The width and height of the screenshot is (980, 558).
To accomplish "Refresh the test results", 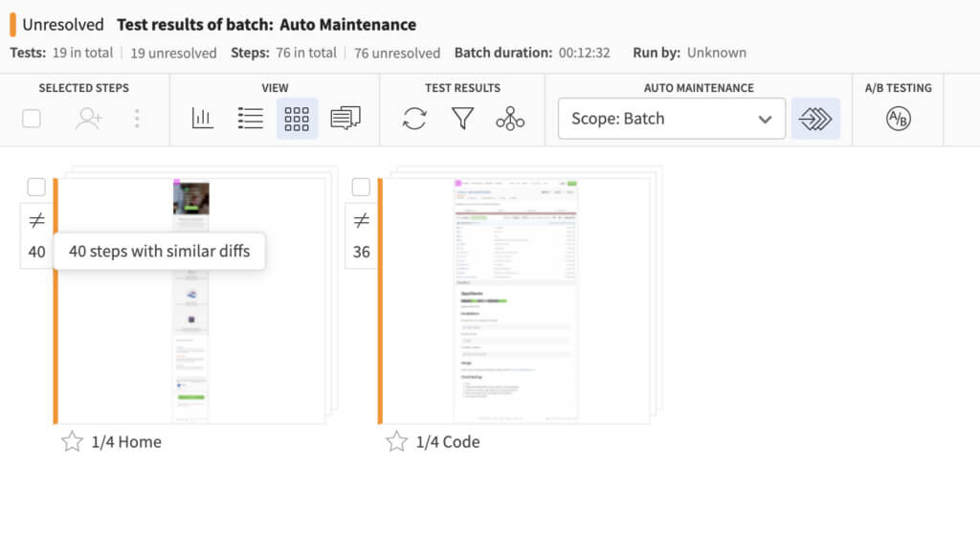I will (414, 119).
